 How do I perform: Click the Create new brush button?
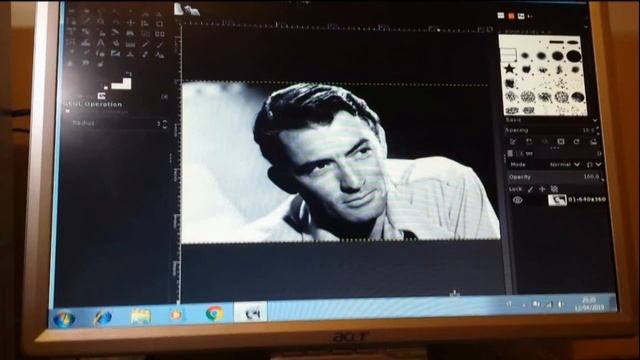[529, 142]
